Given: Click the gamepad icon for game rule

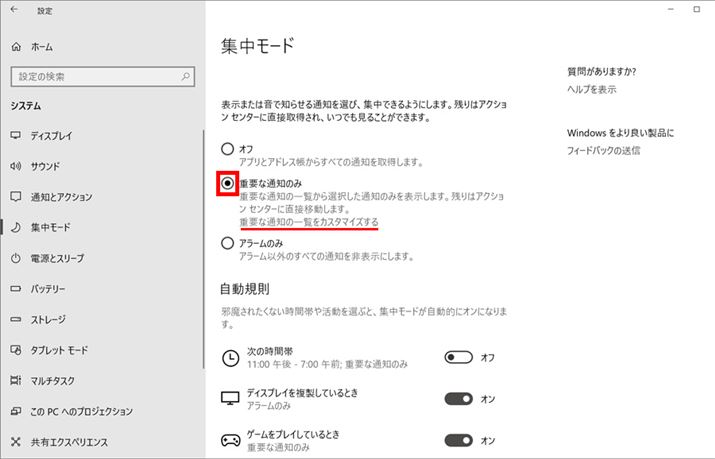Looking at the screenshot, I should pyautogui.click(x=230, y=440).
